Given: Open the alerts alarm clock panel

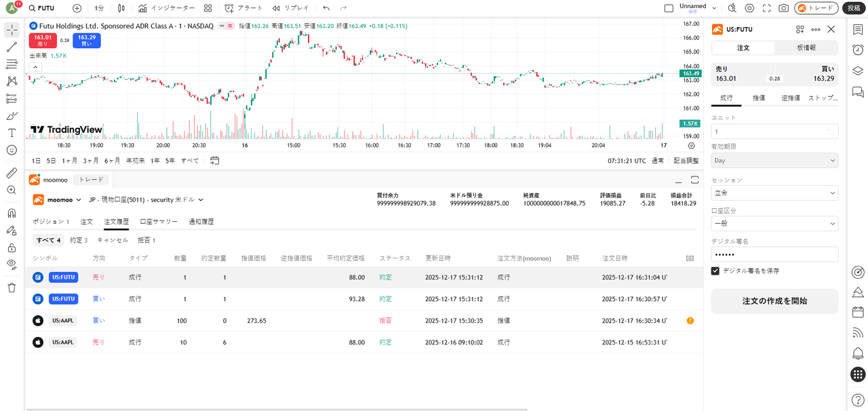Looking at the screenshot, I should 858,50.
